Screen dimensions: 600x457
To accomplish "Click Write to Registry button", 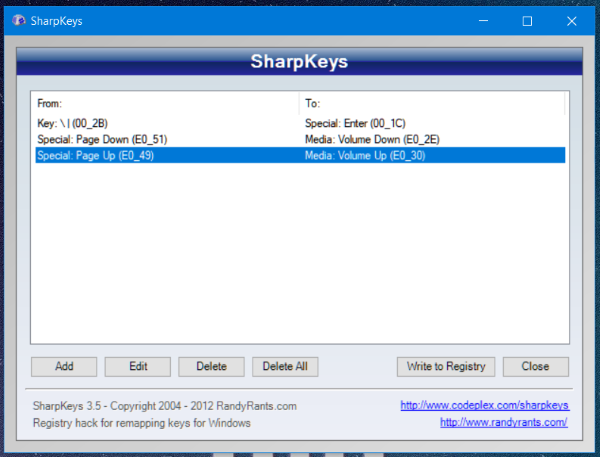I will click(446, 367).
